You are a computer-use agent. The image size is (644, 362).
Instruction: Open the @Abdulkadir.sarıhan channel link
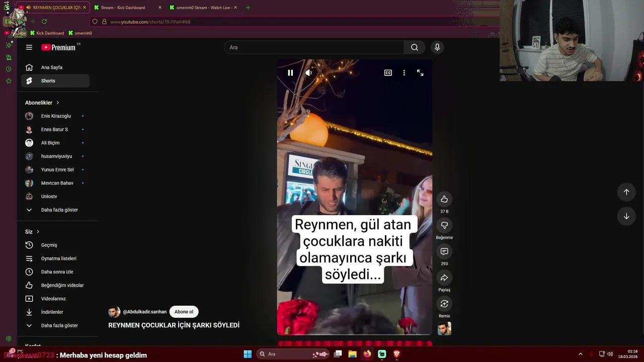point(144,312)
